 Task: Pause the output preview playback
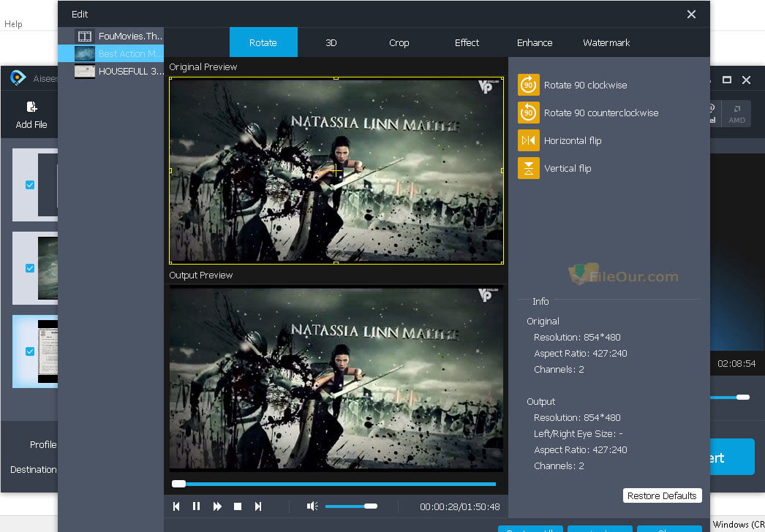tap(197, 506)
